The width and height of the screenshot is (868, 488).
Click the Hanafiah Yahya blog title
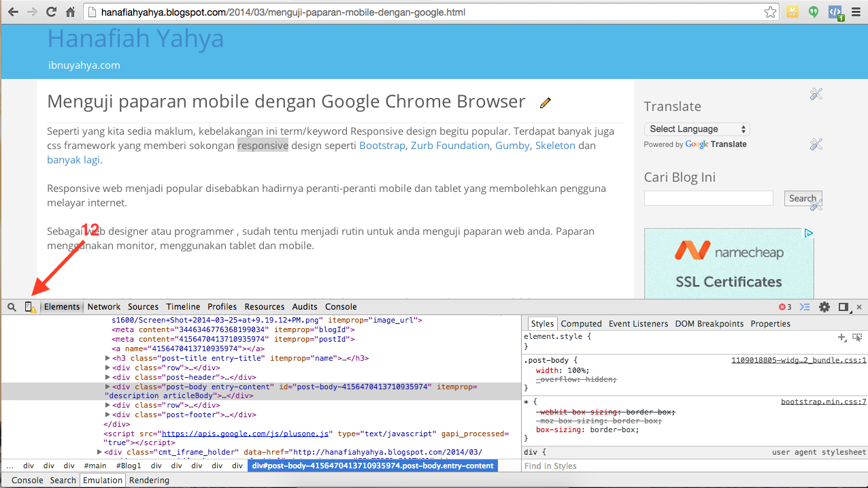(135, 39)
